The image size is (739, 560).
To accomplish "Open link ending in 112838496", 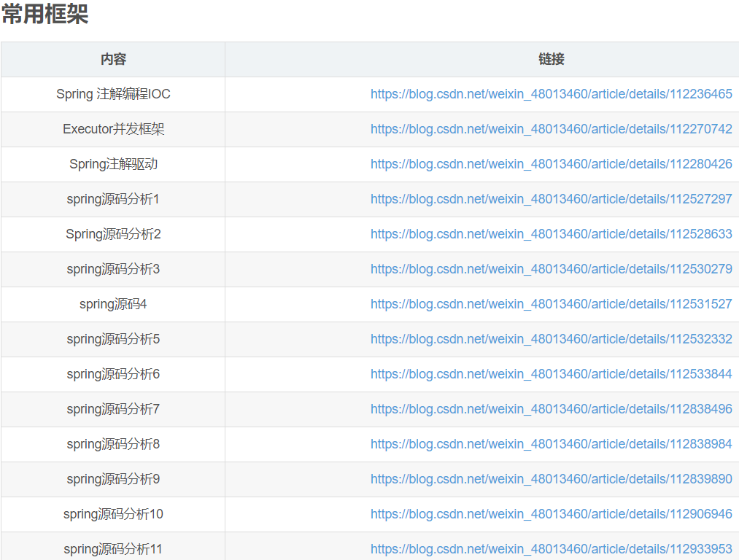I will point(551,409).
